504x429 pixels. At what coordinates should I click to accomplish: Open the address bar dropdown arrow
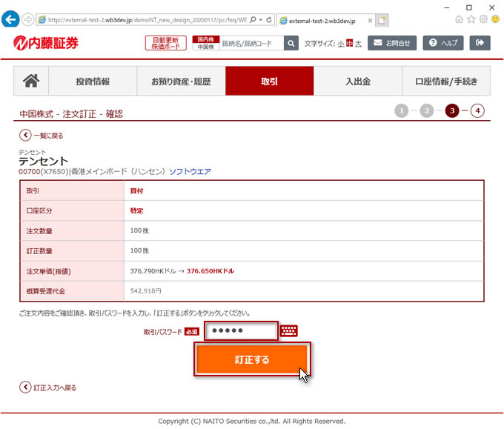[x=261, y=20]
